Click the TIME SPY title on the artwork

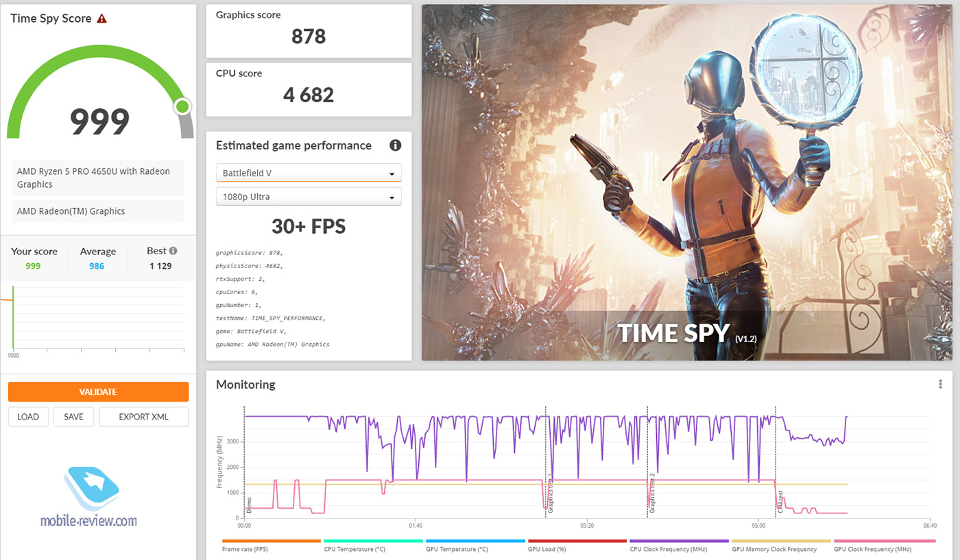(673, 332)
